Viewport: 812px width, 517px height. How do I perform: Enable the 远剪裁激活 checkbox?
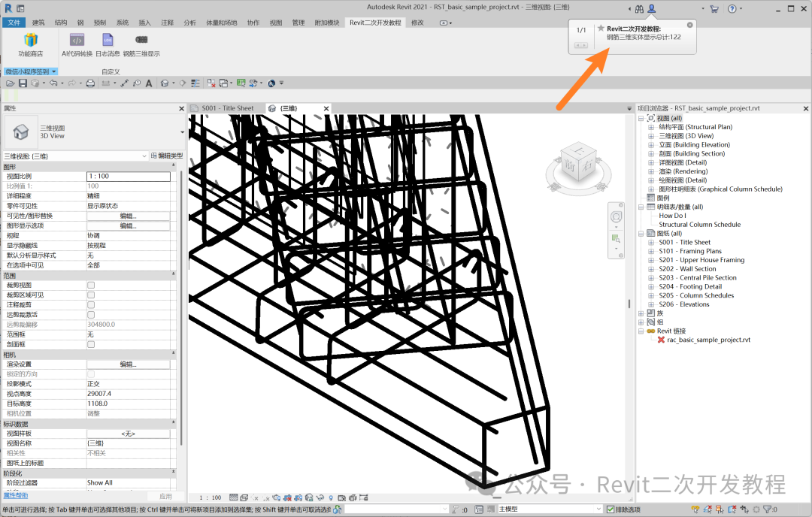pyautogui.click(x=91, y=315)
